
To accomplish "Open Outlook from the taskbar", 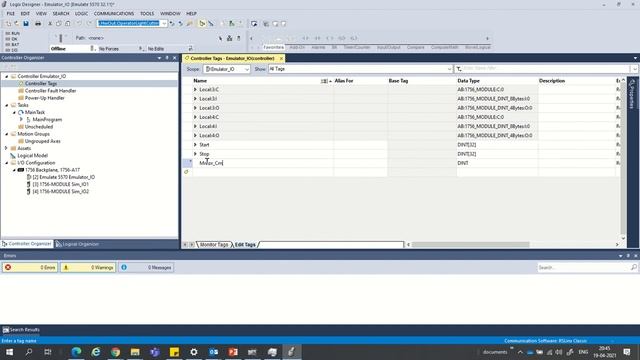I will pos(213,351).
